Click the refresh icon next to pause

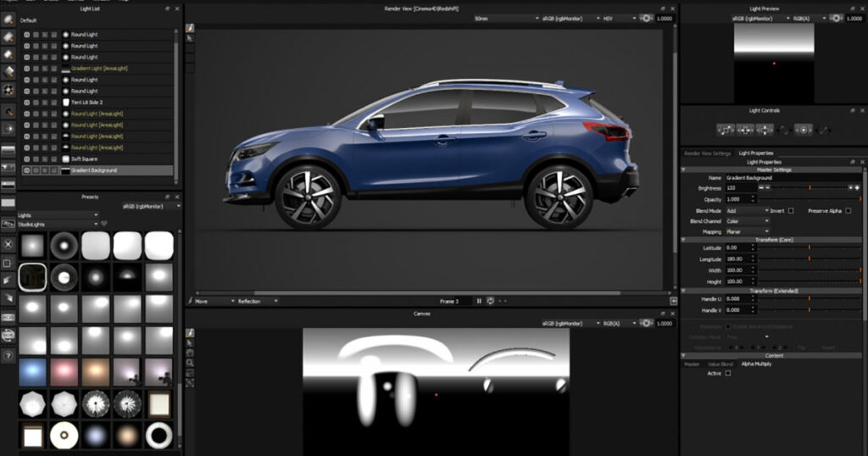491,301
